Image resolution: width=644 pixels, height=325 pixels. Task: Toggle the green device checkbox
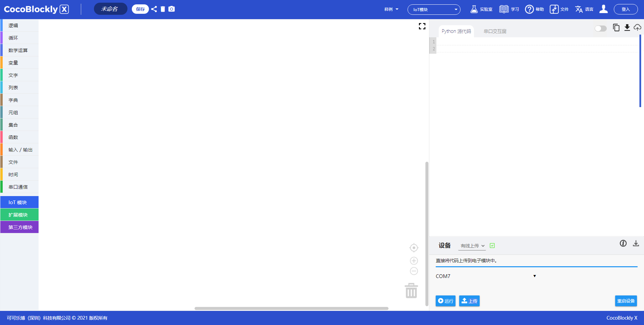click(x=492, y=246)
